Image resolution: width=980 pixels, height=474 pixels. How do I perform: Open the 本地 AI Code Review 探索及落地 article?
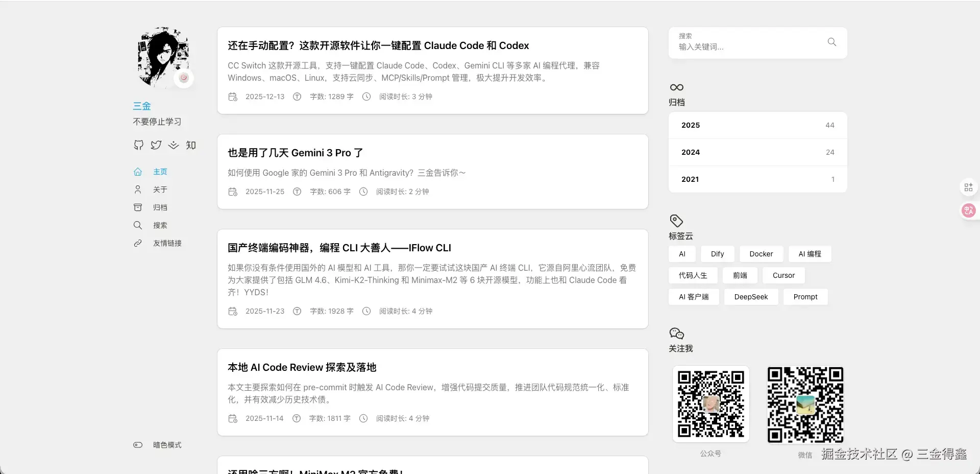[302, 367]
